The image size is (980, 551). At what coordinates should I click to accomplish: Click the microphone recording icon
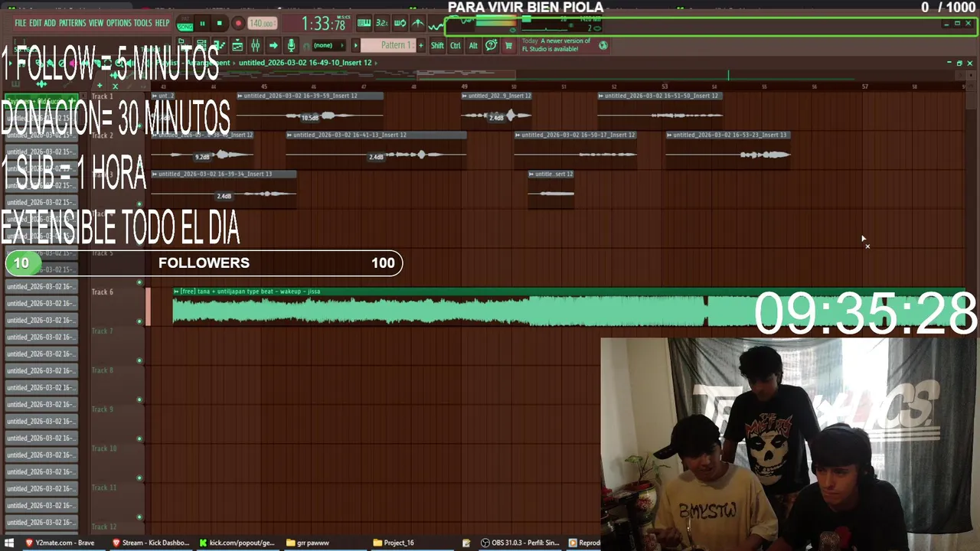(x=291, y=45)
